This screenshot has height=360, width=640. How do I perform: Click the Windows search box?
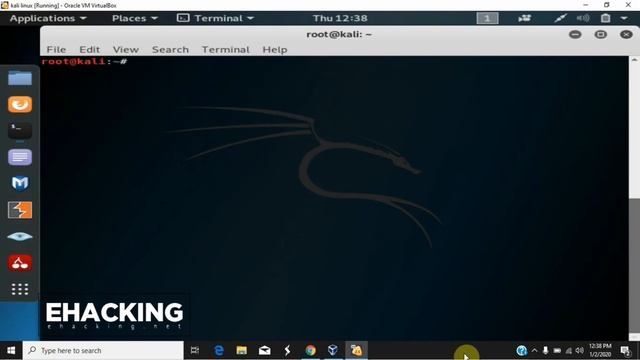103,351
